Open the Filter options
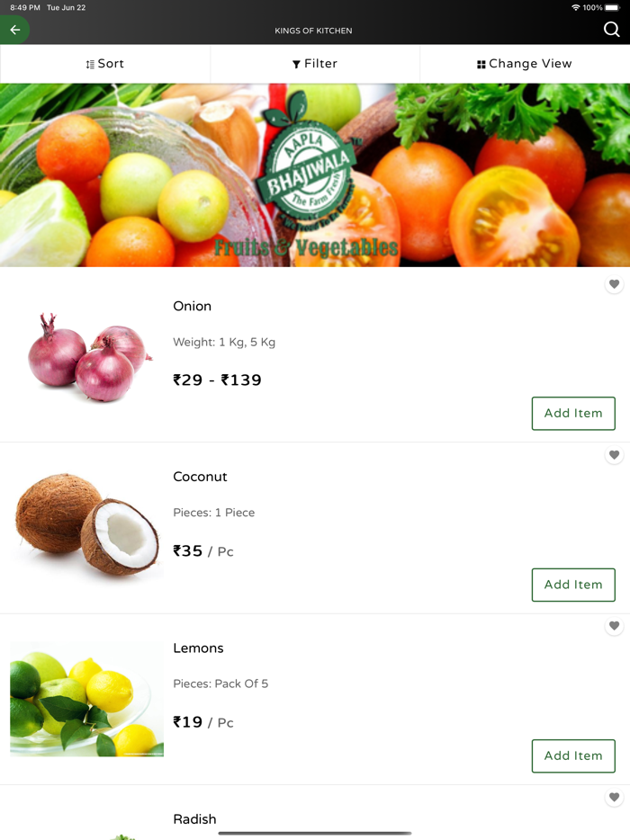The image size is (630, 840). tap(315, 64)
